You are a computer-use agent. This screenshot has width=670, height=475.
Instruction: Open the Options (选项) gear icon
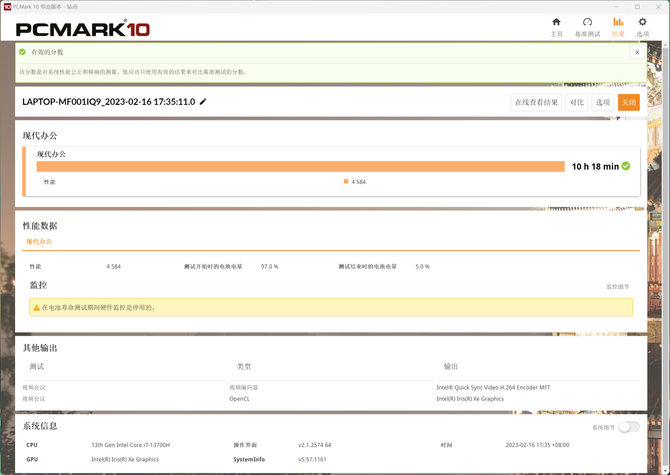tap(642, 22)
